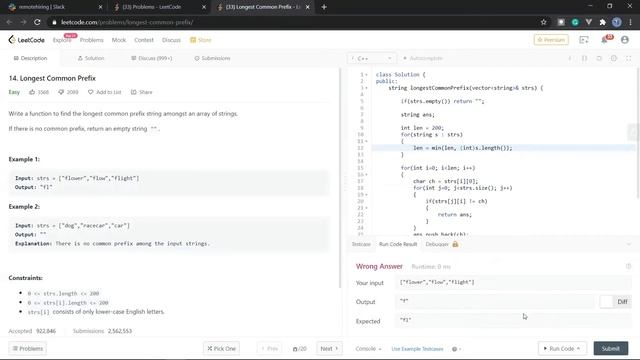Switch to (33) Problems - LeetCode tab
Image resolution: width=640 pixels, height=360 pixels.
pyautogui.click(x=159, y=7)
